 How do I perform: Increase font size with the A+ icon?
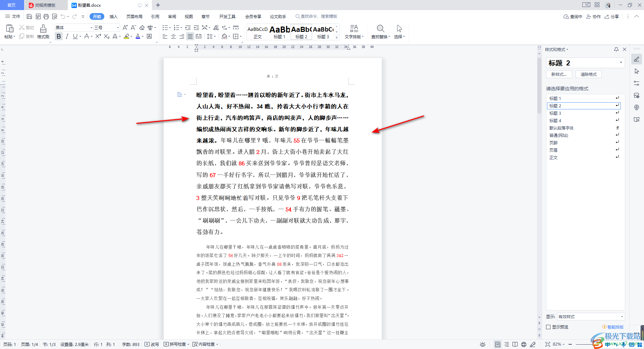(x=125, y=28)
